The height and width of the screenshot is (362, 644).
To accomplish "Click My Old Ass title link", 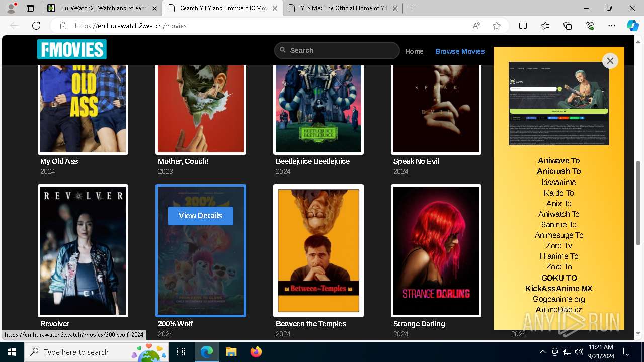I will click(x=59, y=161).
